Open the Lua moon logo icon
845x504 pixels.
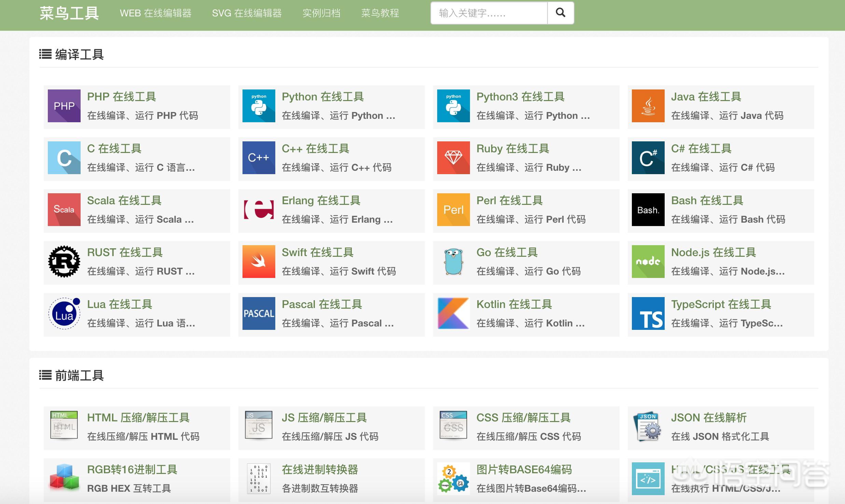[x=64, y=313]
